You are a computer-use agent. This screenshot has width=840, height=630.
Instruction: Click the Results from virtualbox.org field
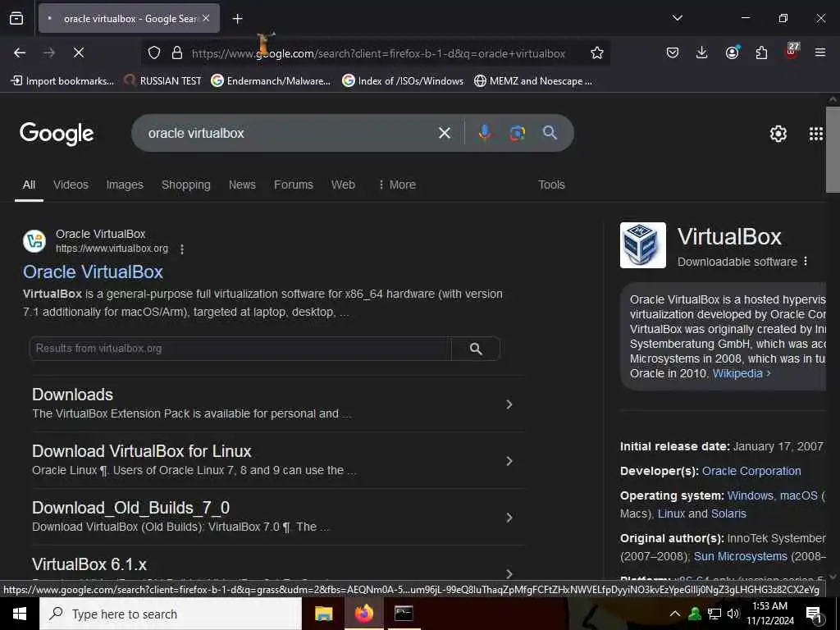[240, 348]
